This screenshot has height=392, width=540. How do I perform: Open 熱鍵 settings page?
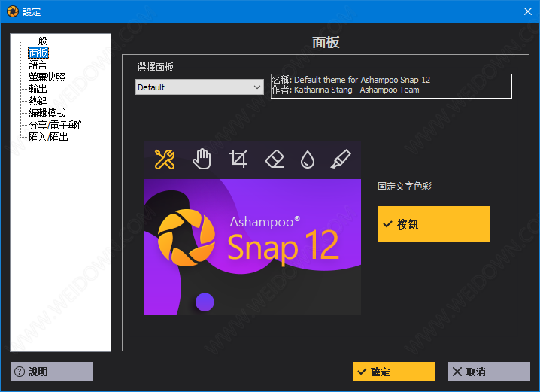coord(38,101)
